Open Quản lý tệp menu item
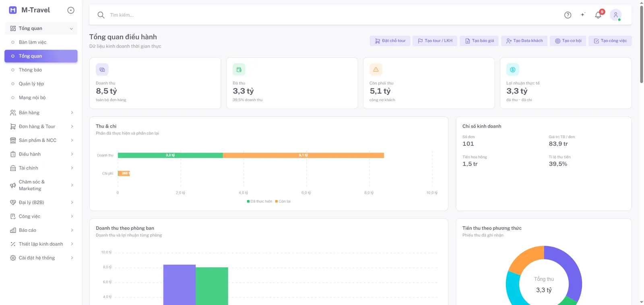This screenshot has width=644, height=305. 41,84
